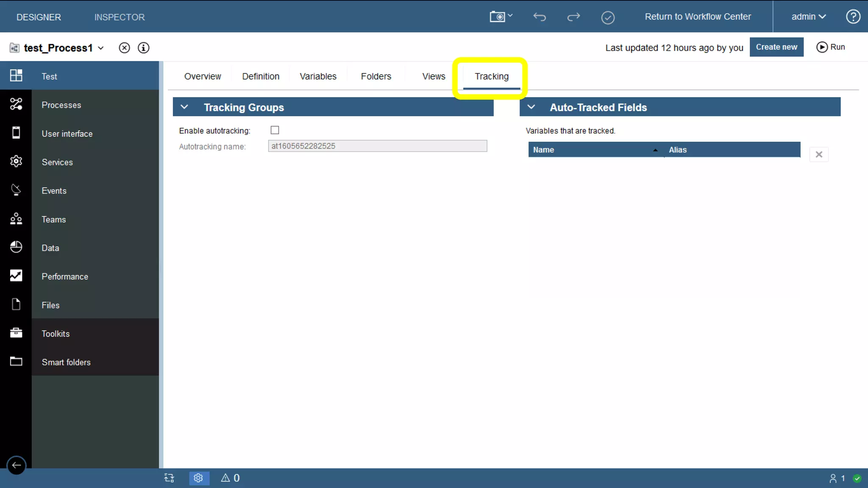Collapse the sidebar with the back arrow

pyautogui.click(x=17, y=465)
